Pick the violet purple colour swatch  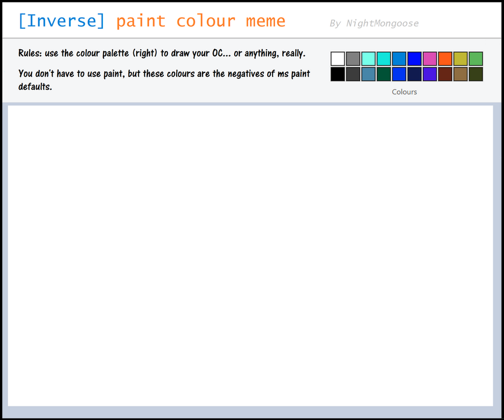click(x=430, y=74)
